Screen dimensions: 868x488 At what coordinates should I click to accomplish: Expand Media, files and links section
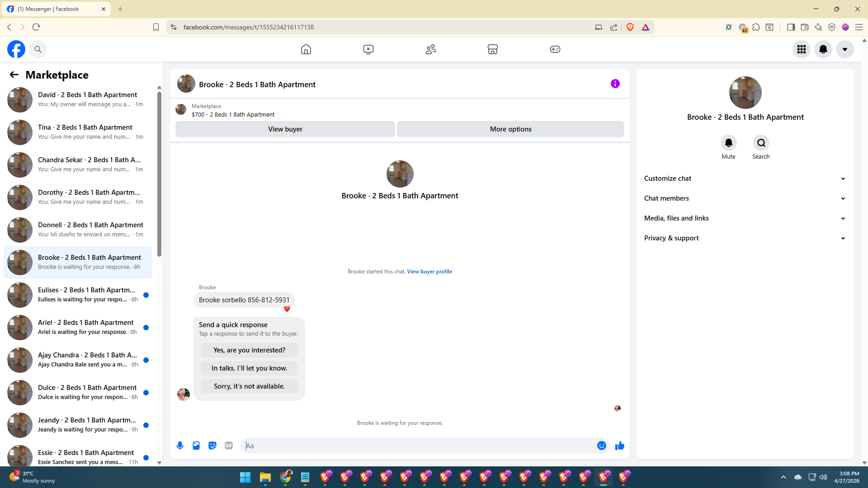pos(745,218)
